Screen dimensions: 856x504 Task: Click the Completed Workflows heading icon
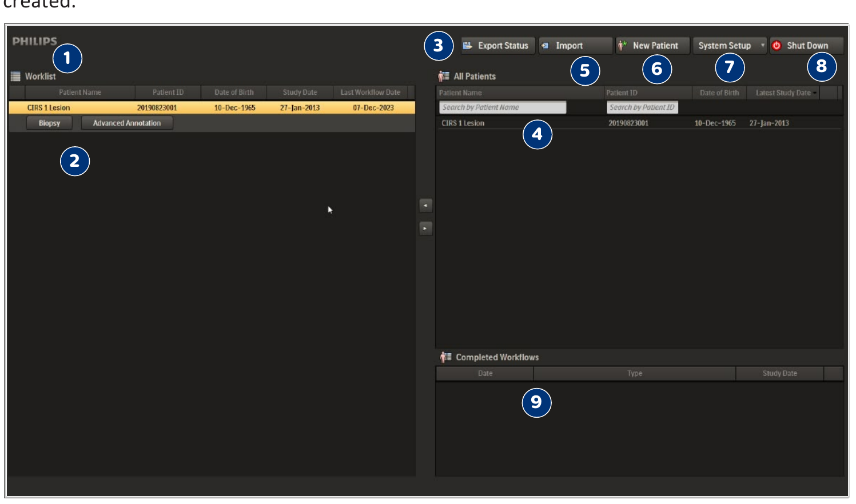446,357
